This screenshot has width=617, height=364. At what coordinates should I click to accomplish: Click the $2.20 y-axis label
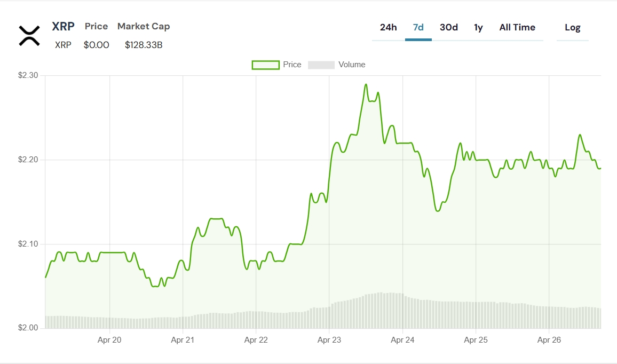coord(28,160)
